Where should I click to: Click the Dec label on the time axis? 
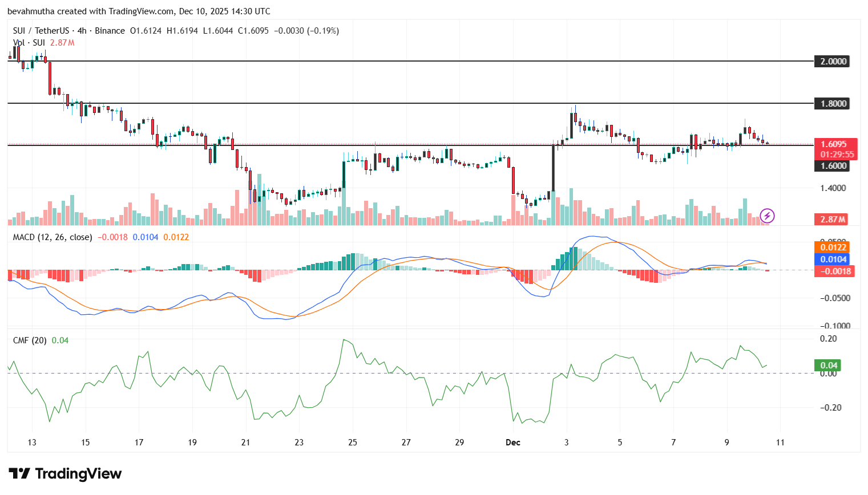tap(512, 442)
